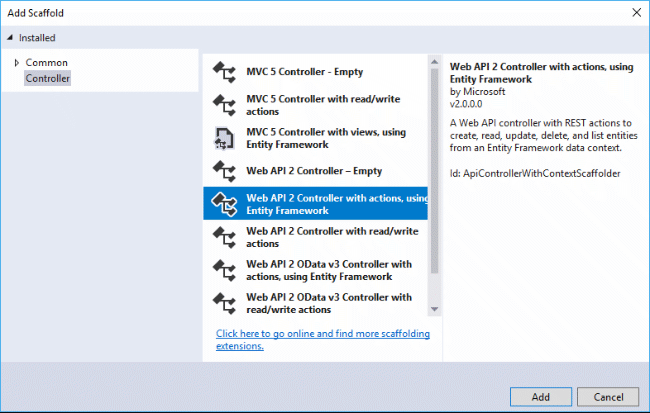Click the scaffold list vertical scrollbar

click(434, 170)
